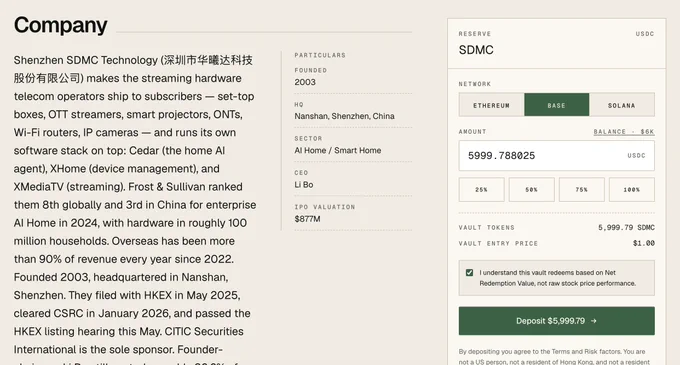
Task: Select the Ethereum network option
Action: [491, 105]
